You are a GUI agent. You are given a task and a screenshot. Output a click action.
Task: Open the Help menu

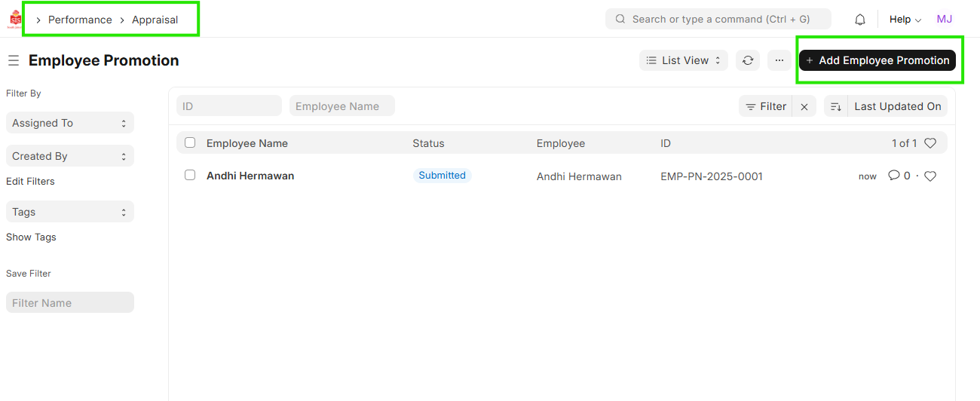coord(905,20)
